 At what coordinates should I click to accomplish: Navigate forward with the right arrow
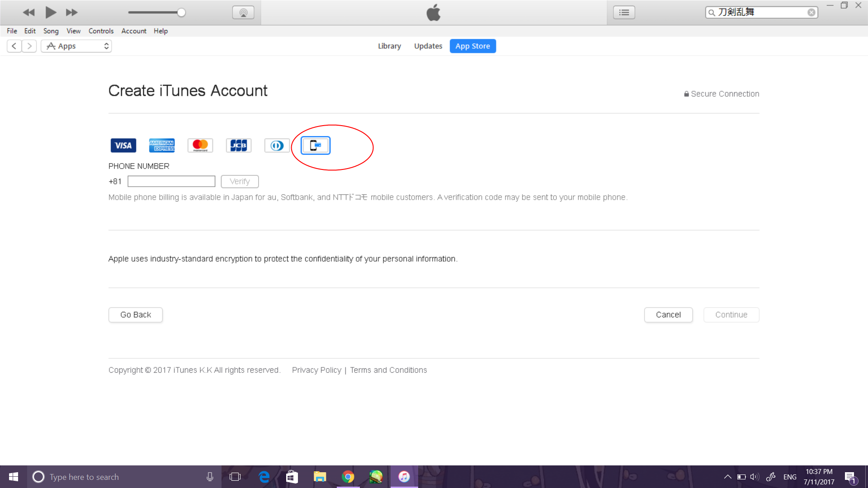point(29,46)
